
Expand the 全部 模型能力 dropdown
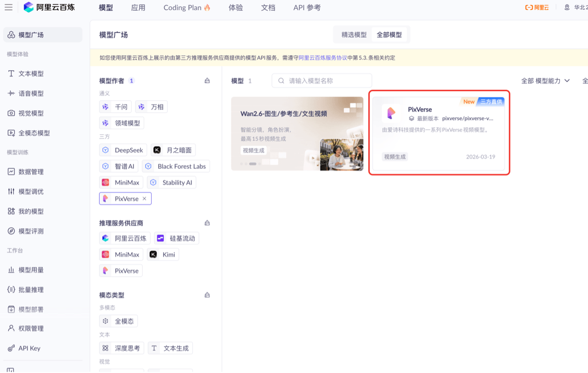tap(545, 81)
